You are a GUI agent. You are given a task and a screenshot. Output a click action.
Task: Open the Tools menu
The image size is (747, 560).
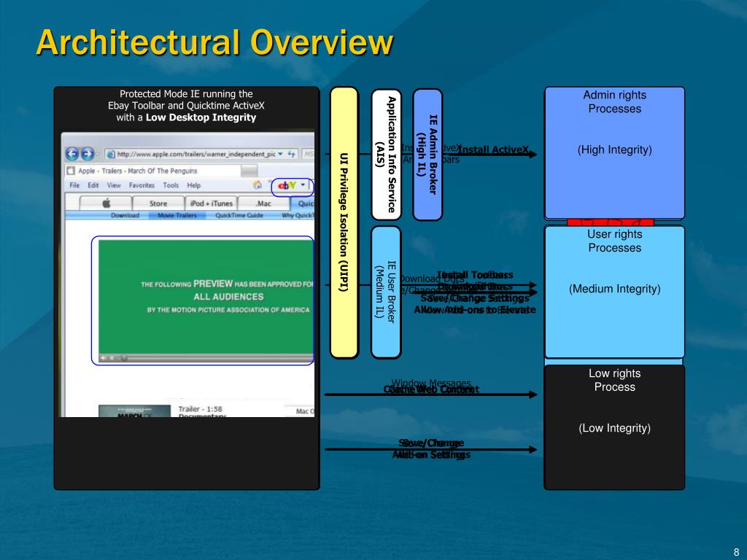171,185
